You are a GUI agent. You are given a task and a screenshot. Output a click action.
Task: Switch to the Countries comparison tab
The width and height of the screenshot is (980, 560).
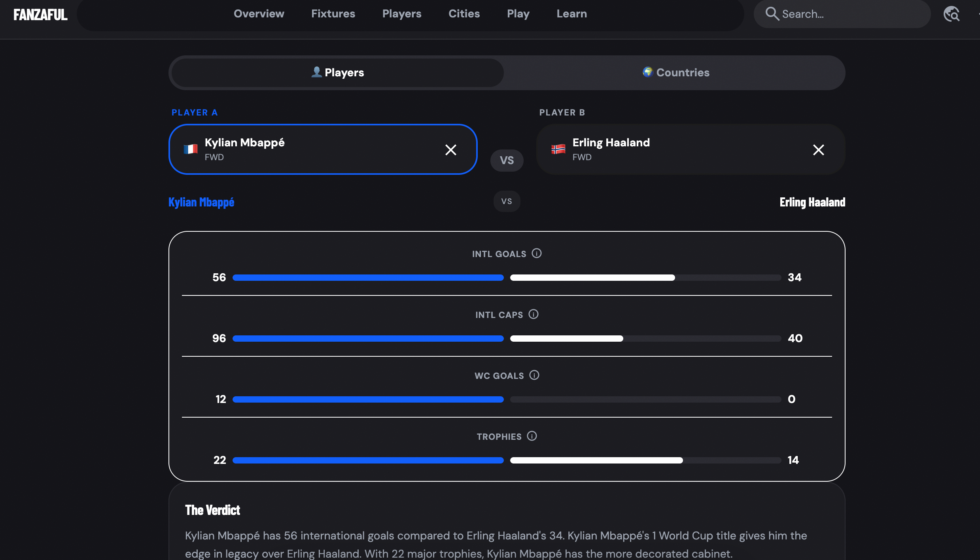pos(676,73)
